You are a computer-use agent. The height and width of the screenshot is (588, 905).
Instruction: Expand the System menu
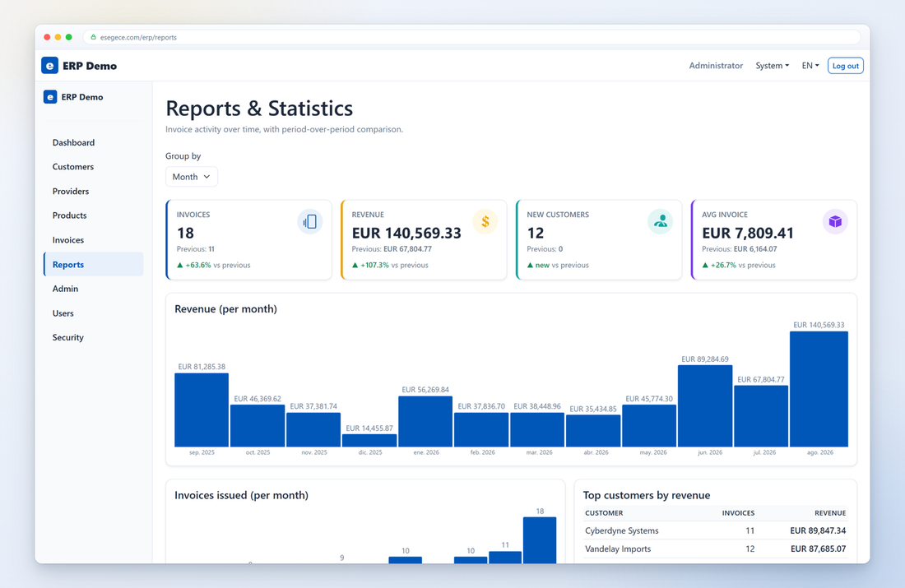(x=773, y=66)
